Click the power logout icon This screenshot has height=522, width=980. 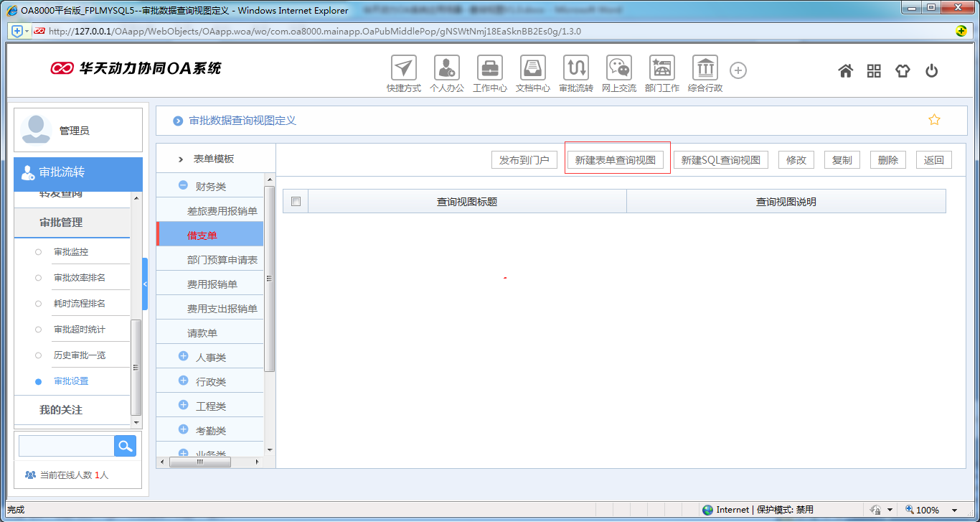931,70
